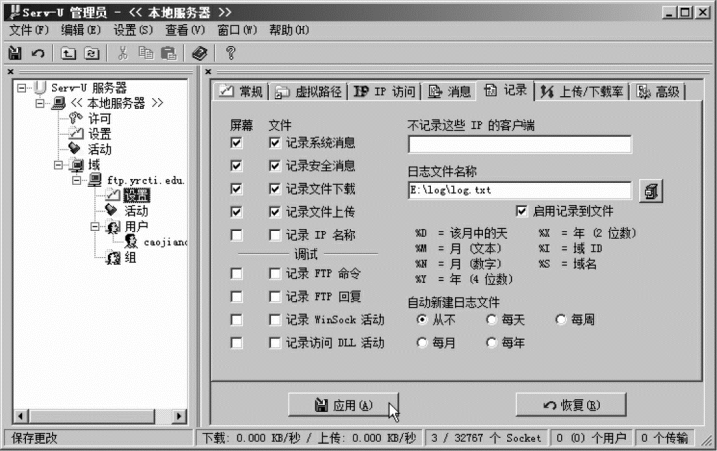717x451 pixels.
Task: Click the browse icon next to log file name
Action: (x=651, y=191)
